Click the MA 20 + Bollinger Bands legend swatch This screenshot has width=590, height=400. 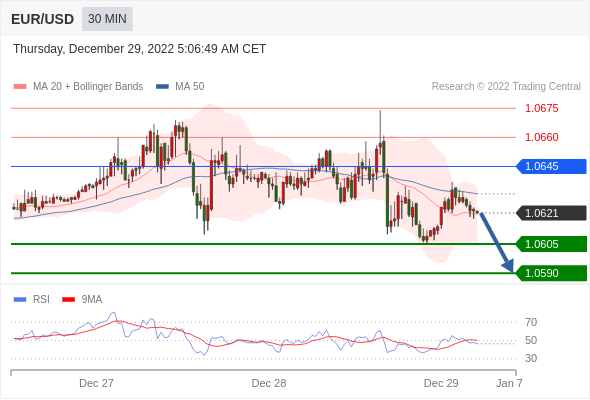pos(20,87)
